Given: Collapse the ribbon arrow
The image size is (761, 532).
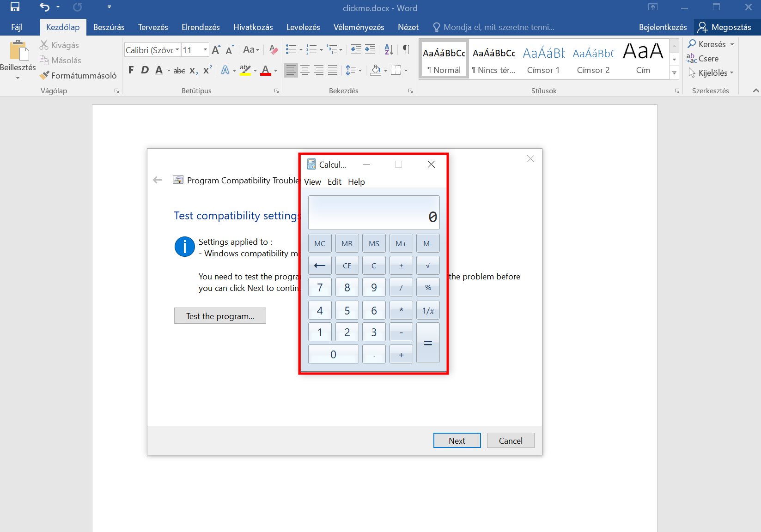Looking at the screenshot, I should coord(756,91).
